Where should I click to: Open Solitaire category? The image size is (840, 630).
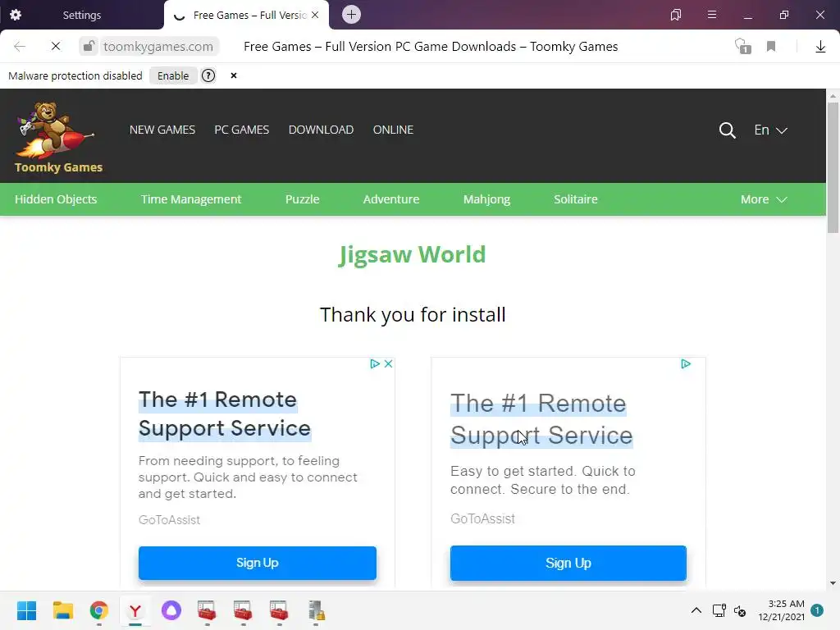[x=575, y=199]
